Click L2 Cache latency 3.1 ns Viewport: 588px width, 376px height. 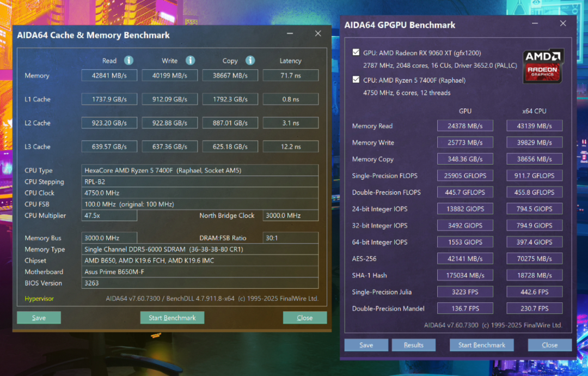[x=291, y=123]
